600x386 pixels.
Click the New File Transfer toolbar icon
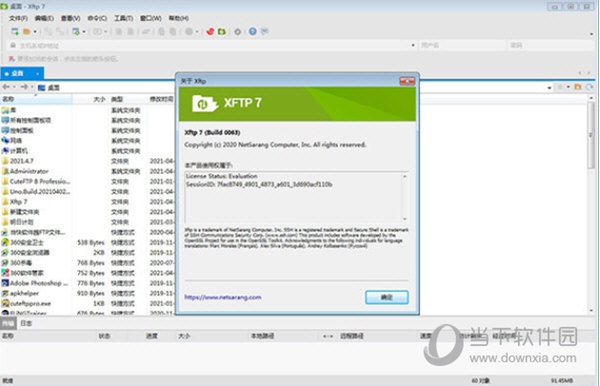tap(76, 32)
